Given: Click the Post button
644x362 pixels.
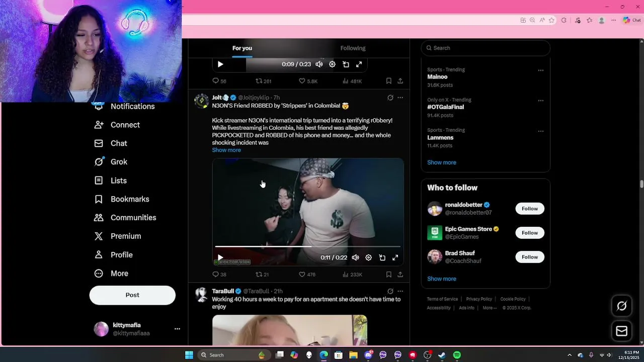Looking at the screenshot, I should coord(132,295).
